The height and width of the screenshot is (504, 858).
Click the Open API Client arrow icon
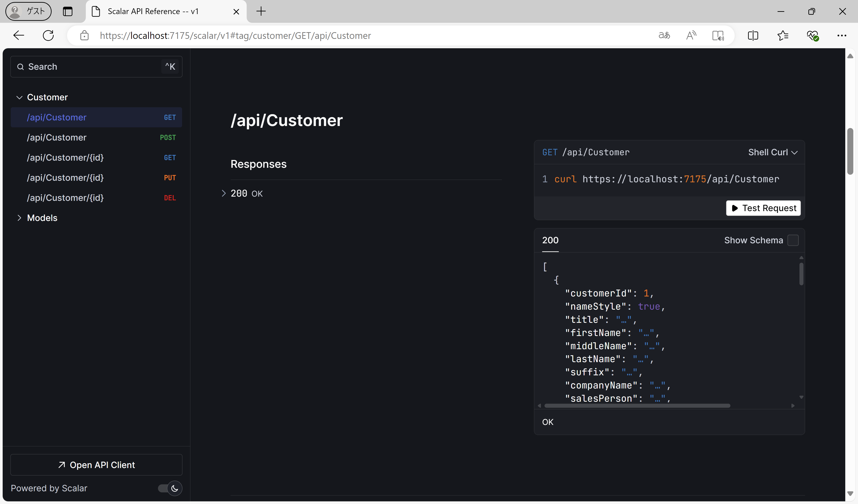(62, 465)
